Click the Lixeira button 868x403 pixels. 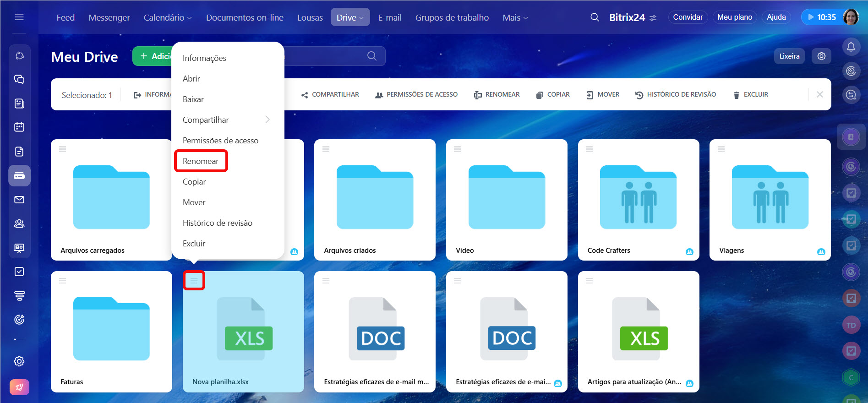click(789, 56)
